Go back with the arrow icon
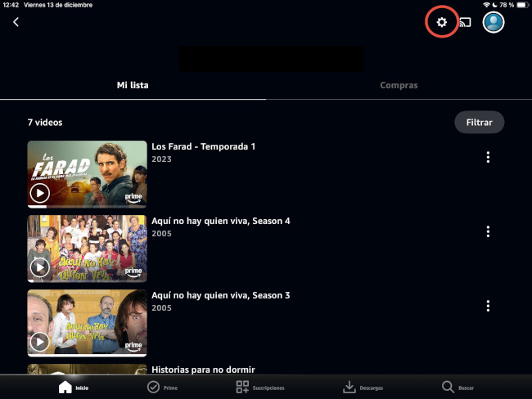The image size is (532, 399). point(16,22)
